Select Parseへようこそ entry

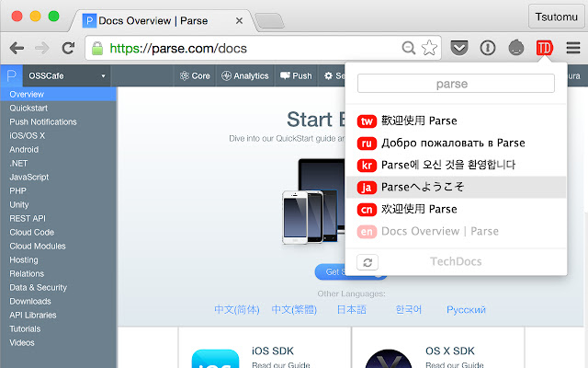click(456, 187)
